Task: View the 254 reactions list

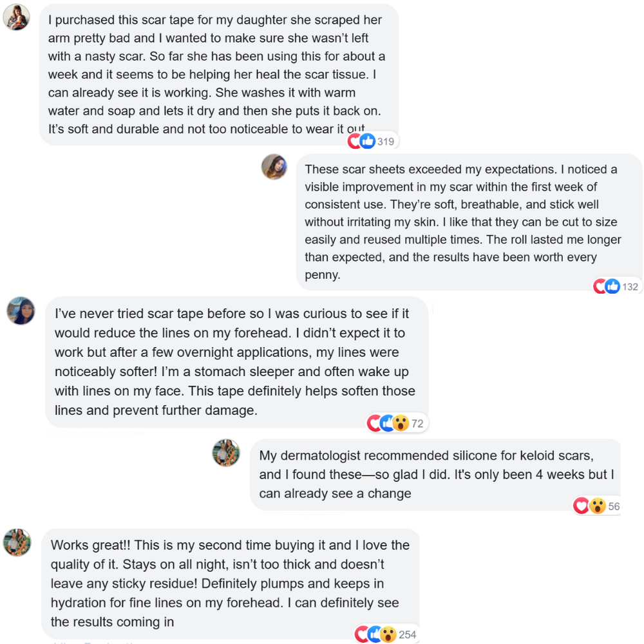Action: coord(408,634)
